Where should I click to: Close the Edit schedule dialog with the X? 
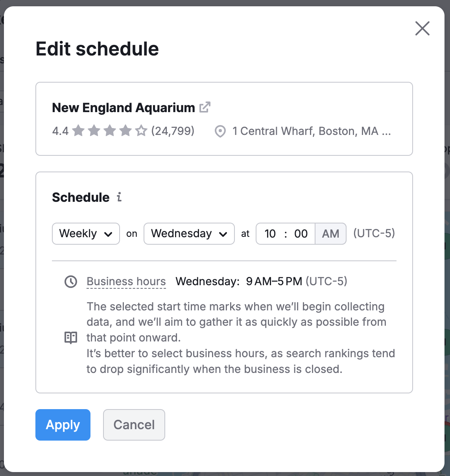point(422,28)
